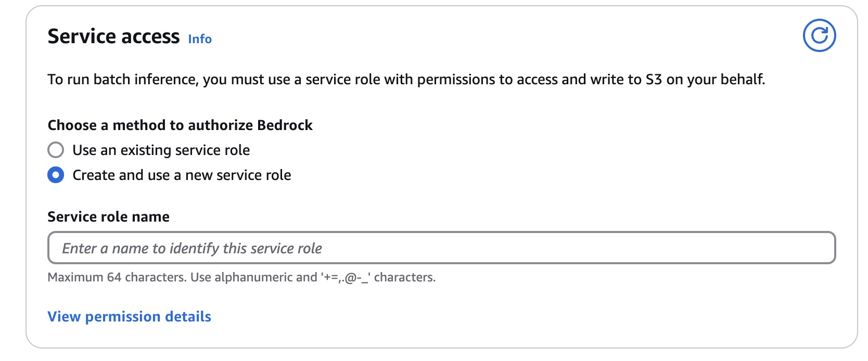Click the word 'Bedrock' in the method label

coord(285,125)
